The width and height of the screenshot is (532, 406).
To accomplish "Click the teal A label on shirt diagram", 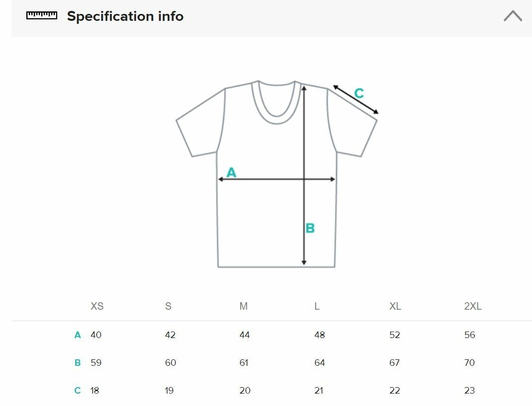I will click(231, 173).
